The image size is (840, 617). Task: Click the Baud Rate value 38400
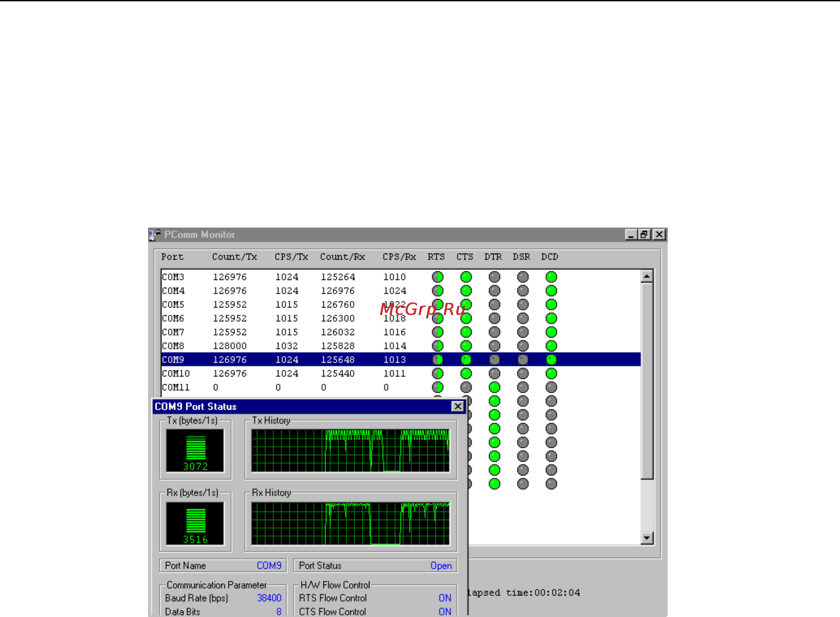tap(269, 598)
